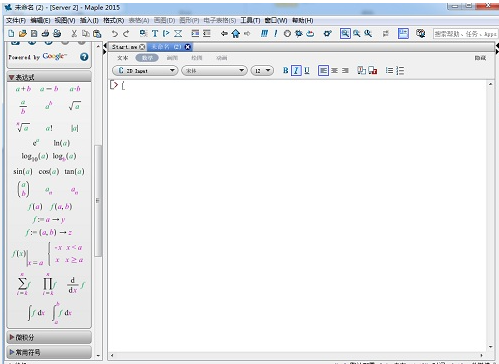Click the Print icon

click(45, 33)
